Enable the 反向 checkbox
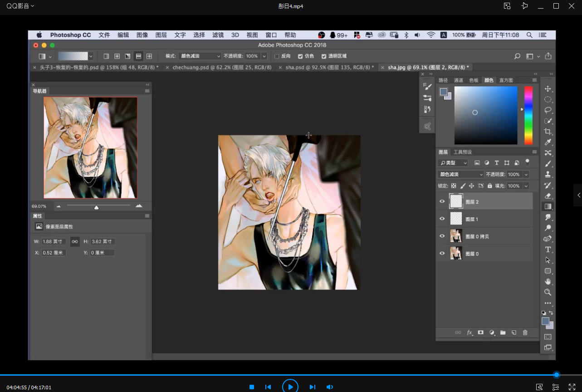This screenshot has height=392, width=582. pyautogui.click(x=277, y=56)
